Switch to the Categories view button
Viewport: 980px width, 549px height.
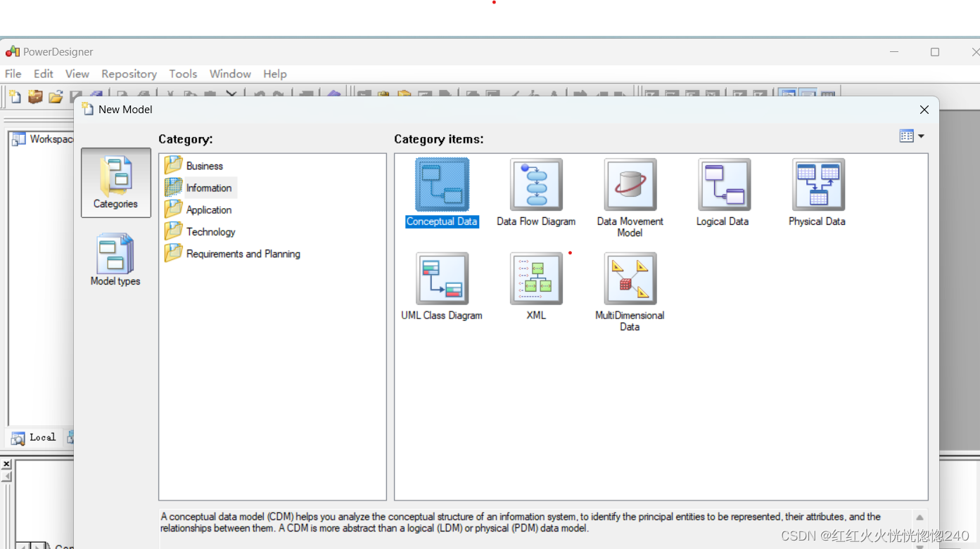pos(116,182)
